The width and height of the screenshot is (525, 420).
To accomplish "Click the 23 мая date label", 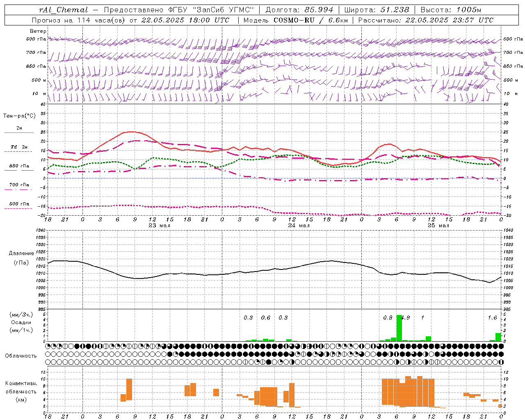I will [159, 226].
